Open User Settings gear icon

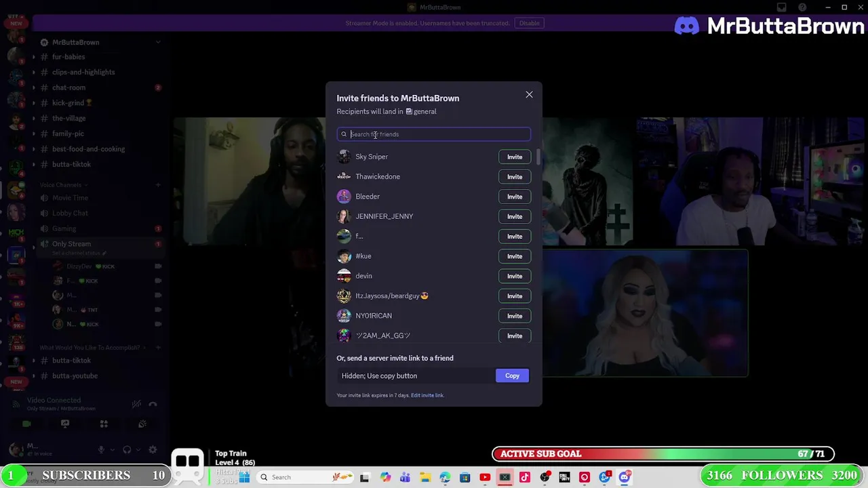click(153, 450)
